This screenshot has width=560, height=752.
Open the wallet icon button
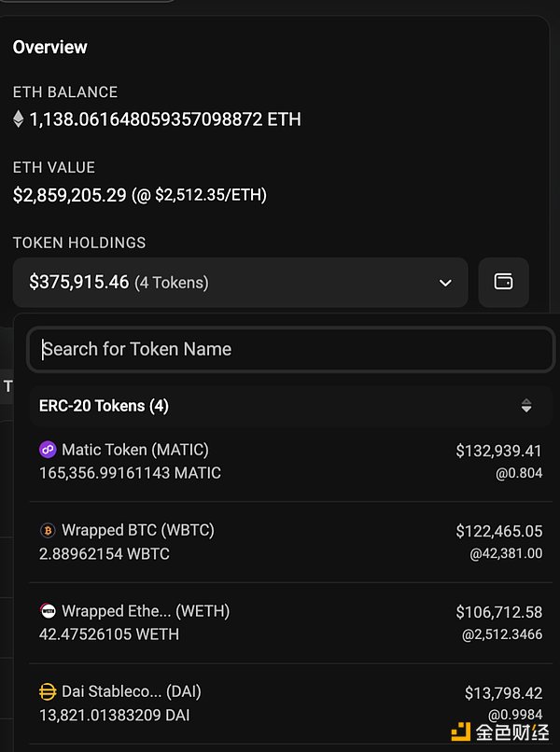pos(503,282)
